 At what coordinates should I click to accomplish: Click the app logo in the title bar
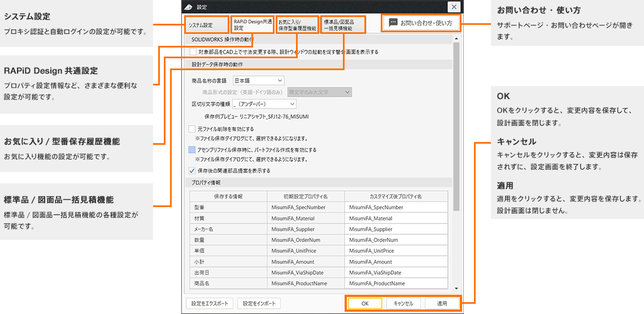pos(189,7)
